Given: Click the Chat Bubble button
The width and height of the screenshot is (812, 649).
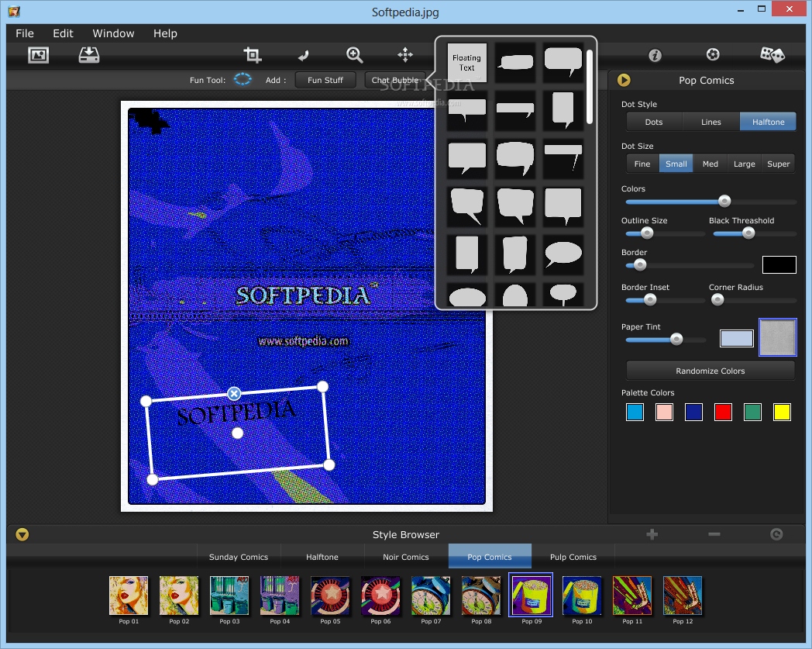Looking at the screenshot, I should (x=394, y=80).
